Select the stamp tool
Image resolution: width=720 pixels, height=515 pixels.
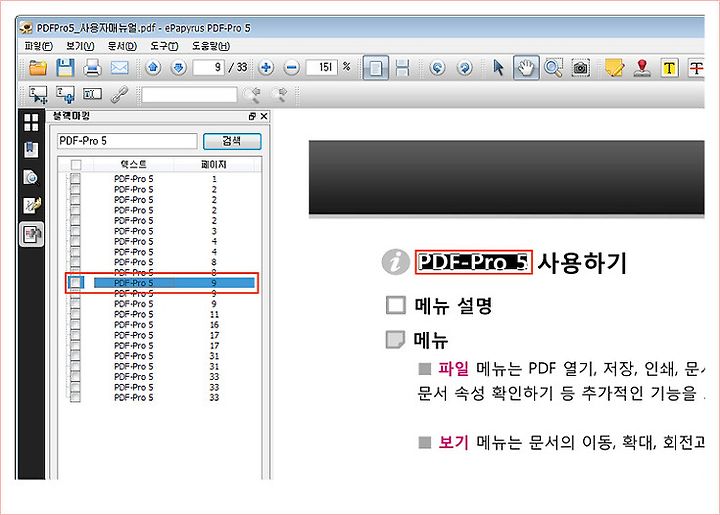pos(642,68)
